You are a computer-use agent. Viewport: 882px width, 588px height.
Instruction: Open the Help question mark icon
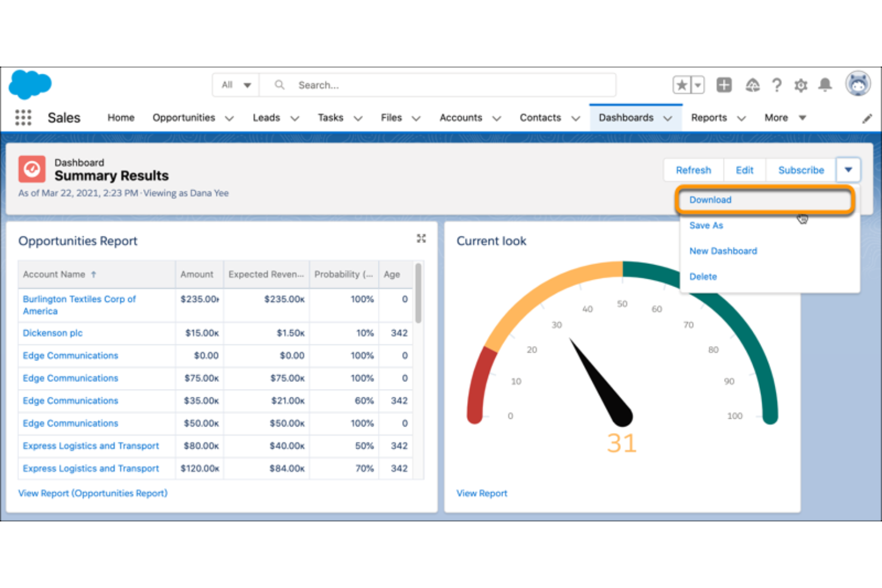[x=777, y=85]
